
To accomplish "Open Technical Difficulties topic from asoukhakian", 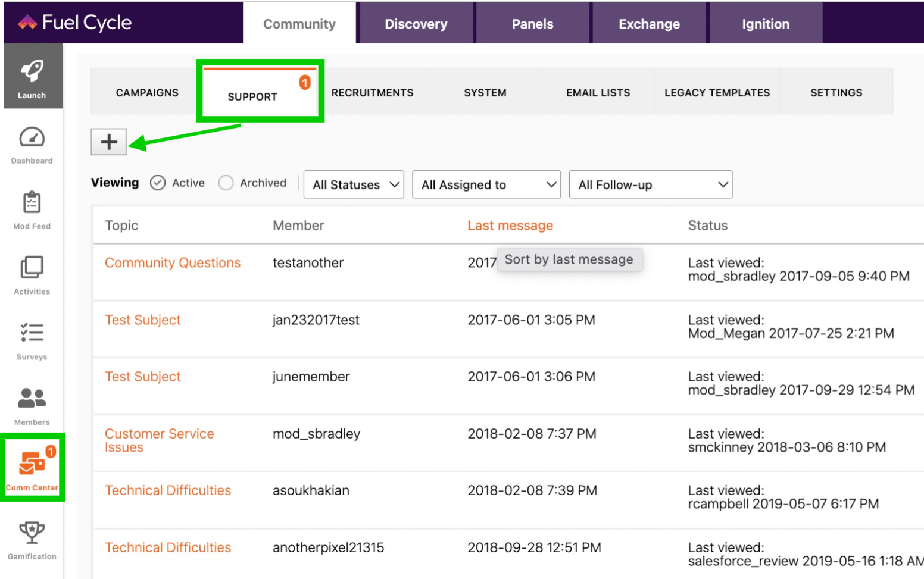I will tap(168, 490).
